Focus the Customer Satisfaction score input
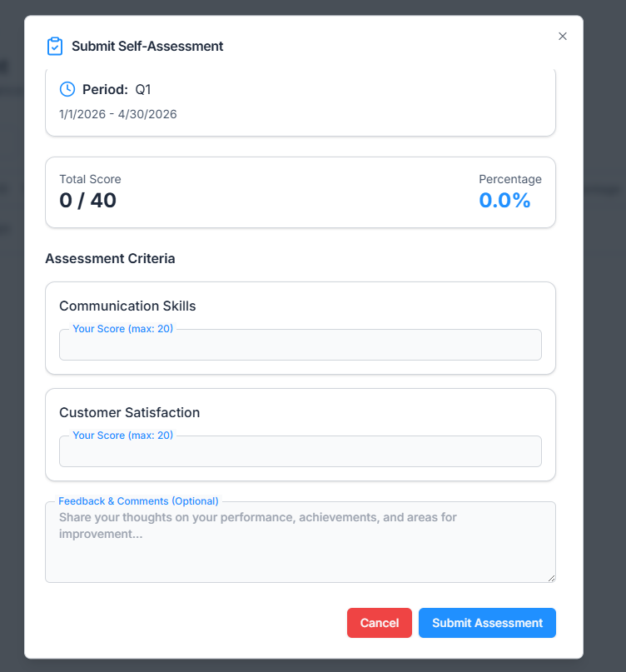 pos(300,451)
